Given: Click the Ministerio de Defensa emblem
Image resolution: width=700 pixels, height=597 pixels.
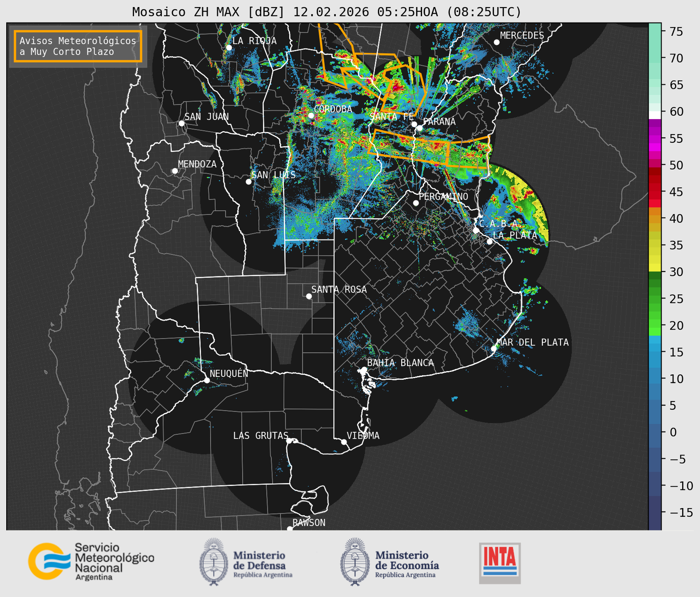Looking at the screenshot, I should pos(214,562).
